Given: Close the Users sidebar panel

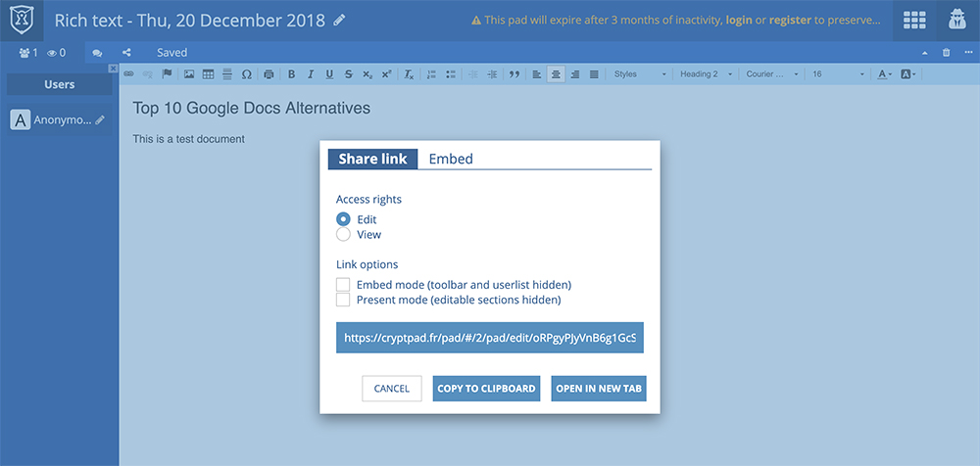Looking at the screenshot, I should tap(113, 69).
